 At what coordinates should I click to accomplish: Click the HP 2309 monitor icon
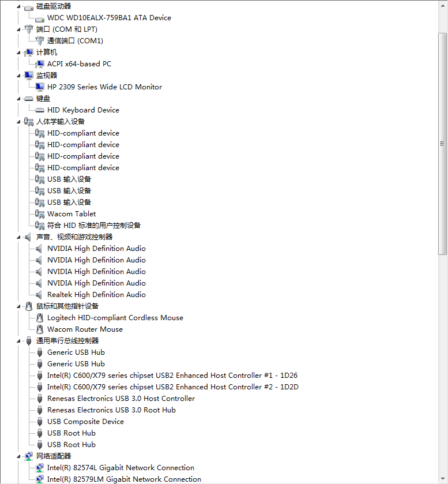pyautogui.click(x=39, y=87)
